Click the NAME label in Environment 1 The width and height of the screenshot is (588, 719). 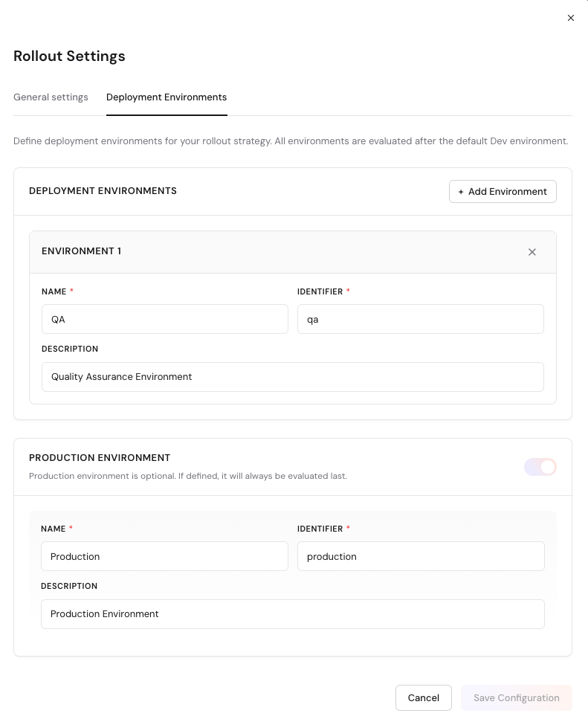54,292
